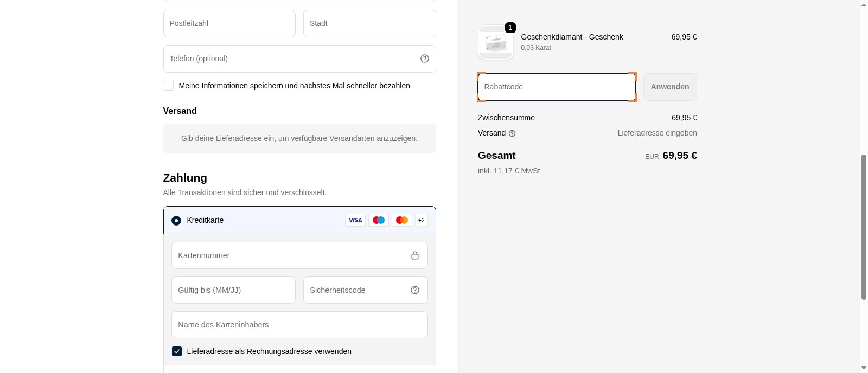Screen dimensions: 868x373
Task: Click 'Alle Transaktionen sind sicher' text
Action: (245, 192)
